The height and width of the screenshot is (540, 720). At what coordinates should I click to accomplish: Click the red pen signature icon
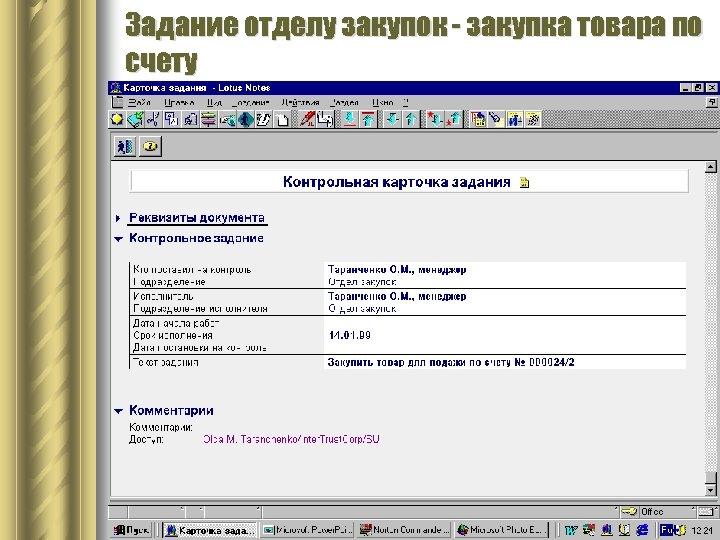[307, 119]
